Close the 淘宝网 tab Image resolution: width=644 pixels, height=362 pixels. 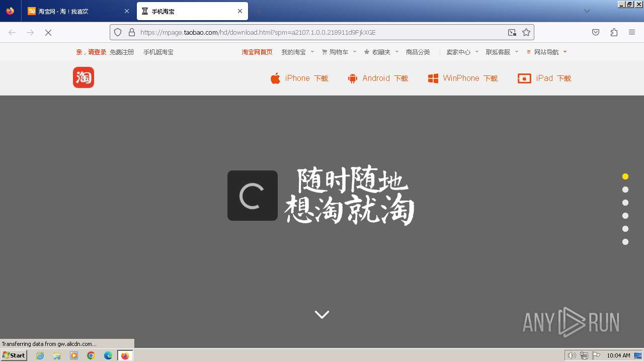[x=127, y=11]
